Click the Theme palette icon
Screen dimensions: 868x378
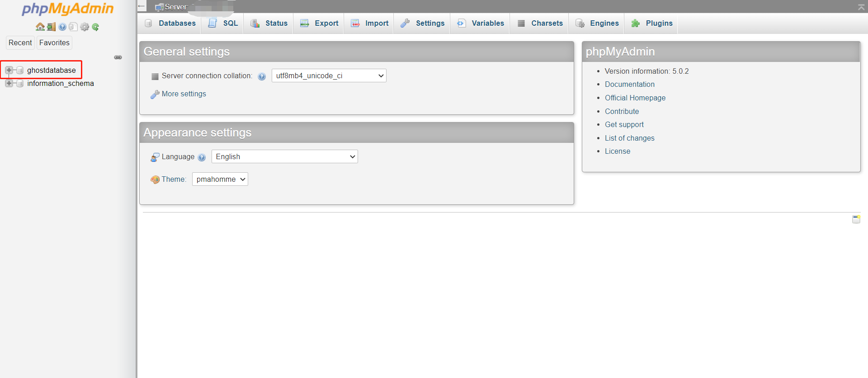pos(155,180)
